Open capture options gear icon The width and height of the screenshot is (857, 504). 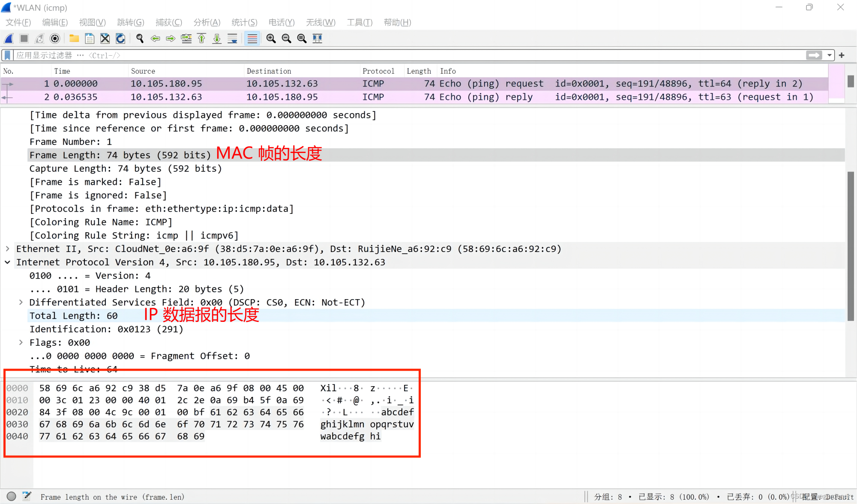coord(55,39)
